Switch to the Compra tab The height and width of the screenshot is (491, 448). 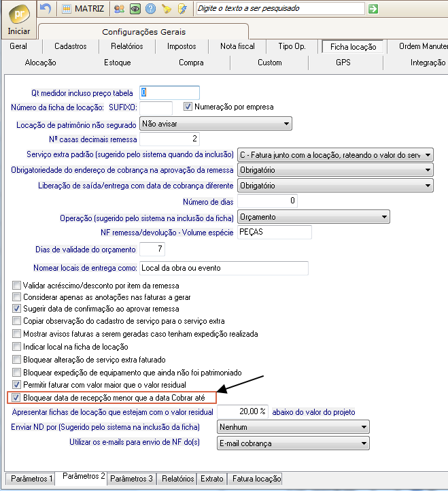(191, 63)
